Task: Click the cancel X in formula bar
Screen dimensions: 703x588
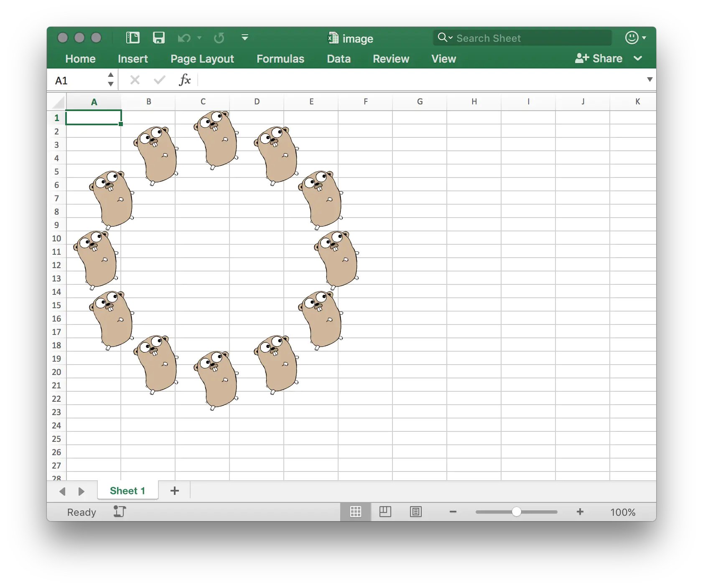Action: (135, 80)
